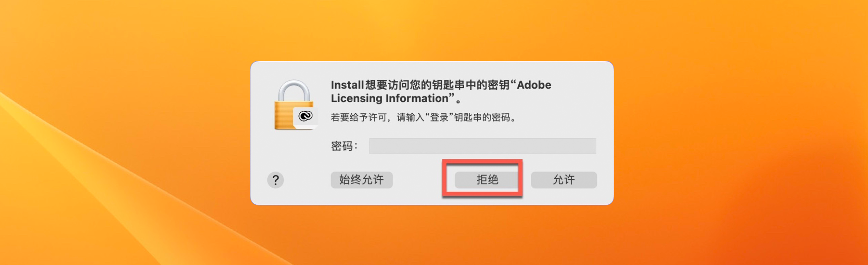Click the word "Install" in the title
The height and width of the screenshot is (265, 868).
[347, 85]
